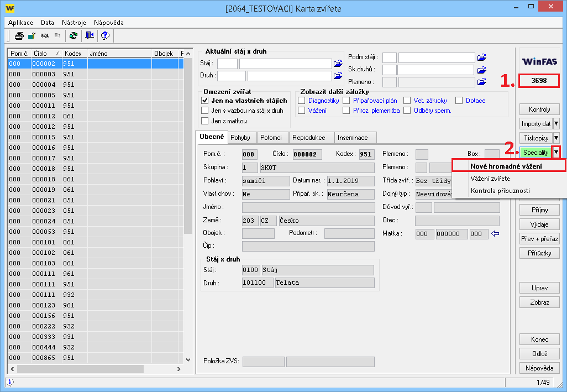Click blue arrow beside Matka field

[495, 234]
